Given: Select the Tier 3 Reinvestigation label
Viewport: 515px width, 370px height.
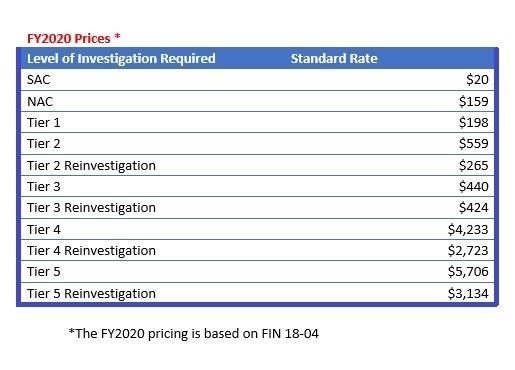Looking at the screenshot, I should pos(91,208).
